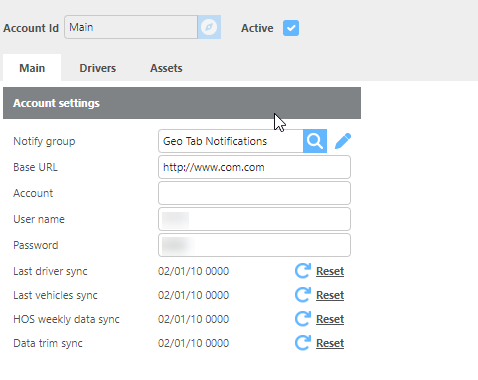
Task: Switch to the Drivers tab
Action: tap(98, 68)
